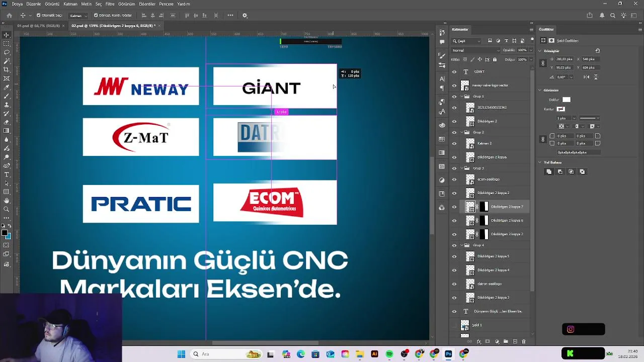Click the share icon at top right
The height and width of the screenshot is (362, 644).
point(590,16)
